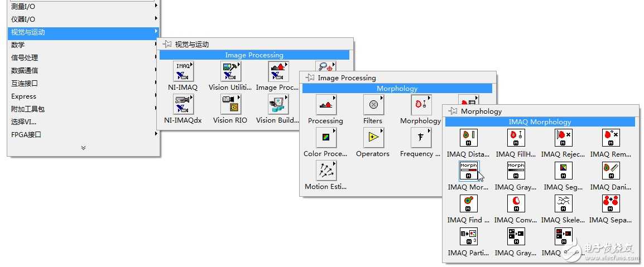
Task: Click the IMAQ Morphology header bar
Action: [x=540, y=122]
